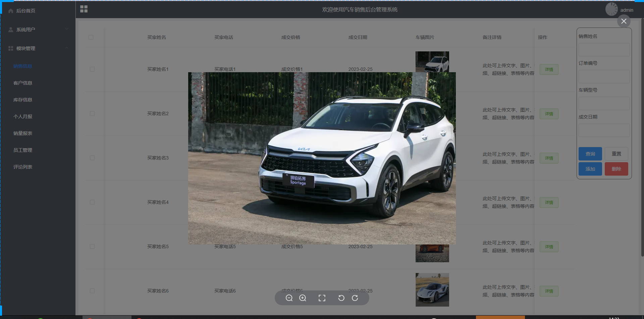Image resolution: width=644 pixels, height=319 pixels.
Task: Open 详情 for 买家姓名4 row
Action: tap(549, 202)
